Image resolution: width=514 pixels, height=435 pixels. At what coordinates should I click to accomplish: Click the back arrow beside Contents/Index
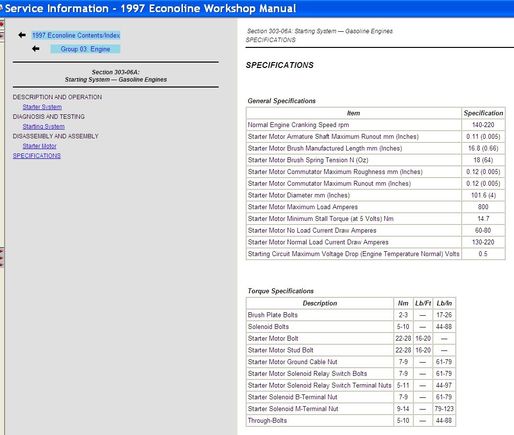22,35
